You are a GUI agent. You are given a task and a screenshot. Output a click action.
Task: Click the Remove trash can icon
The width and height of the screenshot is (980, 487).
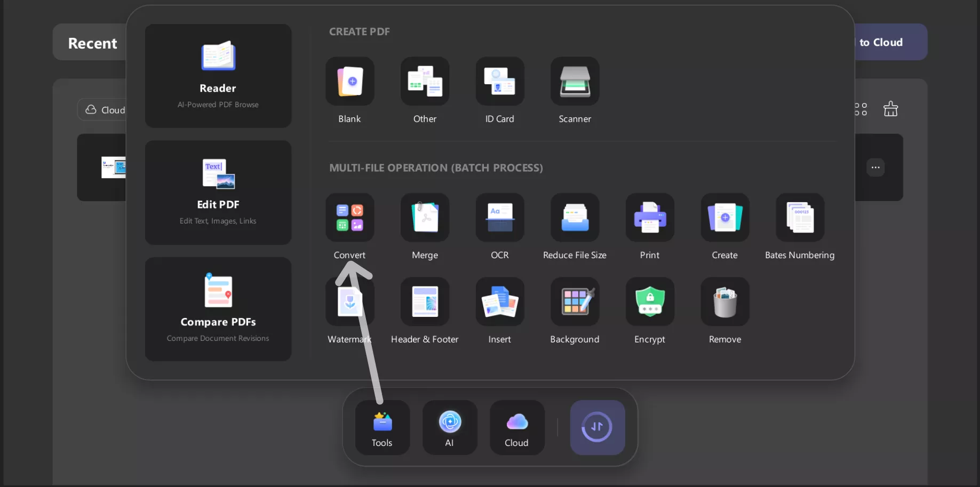point(724,302)
